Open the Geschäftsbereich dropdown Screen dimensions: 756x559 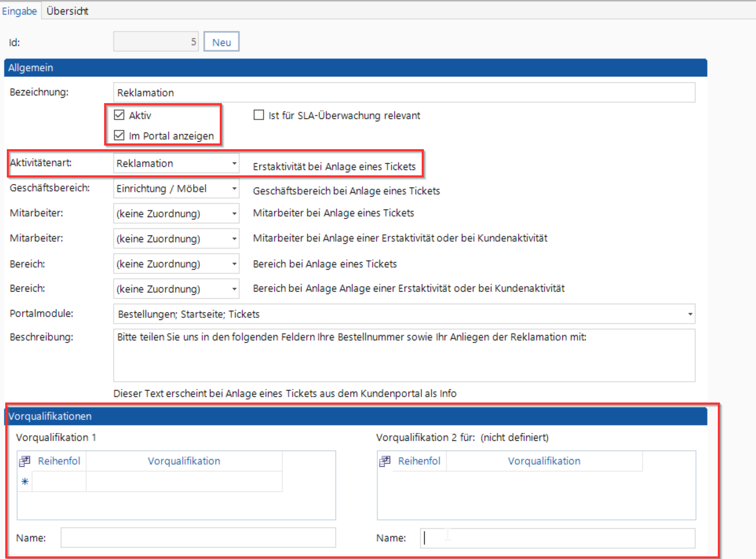point(234,188)
